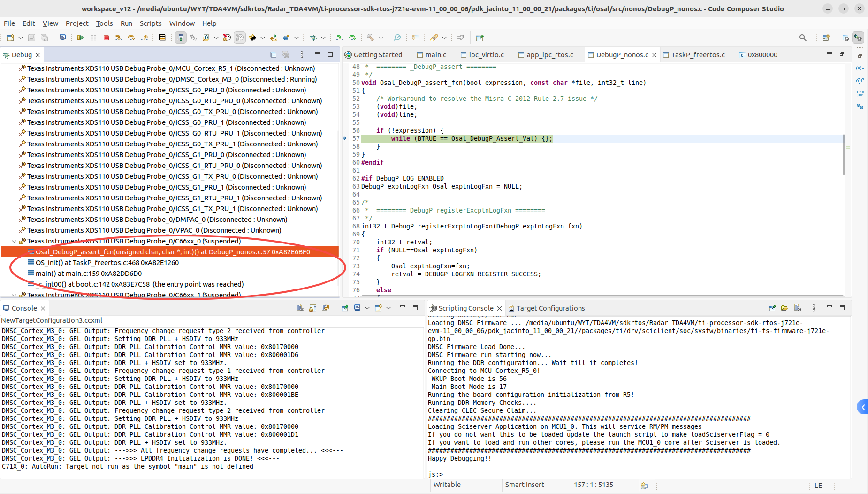Select the Osal_DebugP_assert_fcn stack frame

170,252
